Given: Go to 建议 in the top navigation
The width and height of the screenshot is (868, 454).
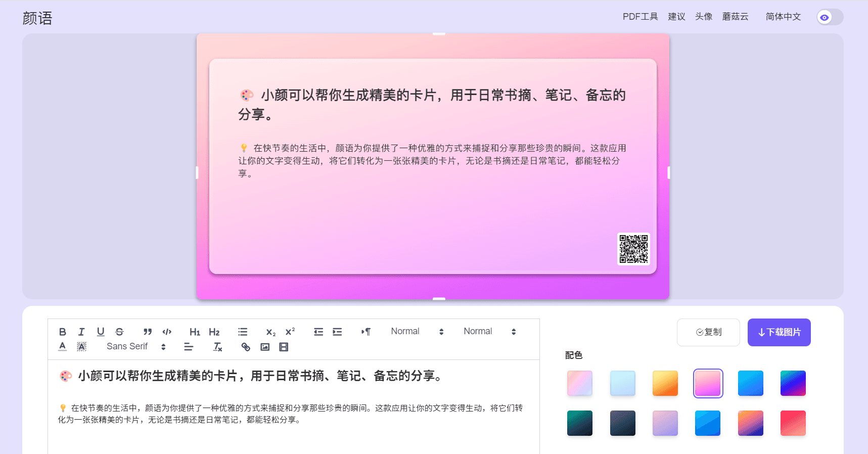Looking at the screenshot, I should pyautogui.click(x=676, y=17).
